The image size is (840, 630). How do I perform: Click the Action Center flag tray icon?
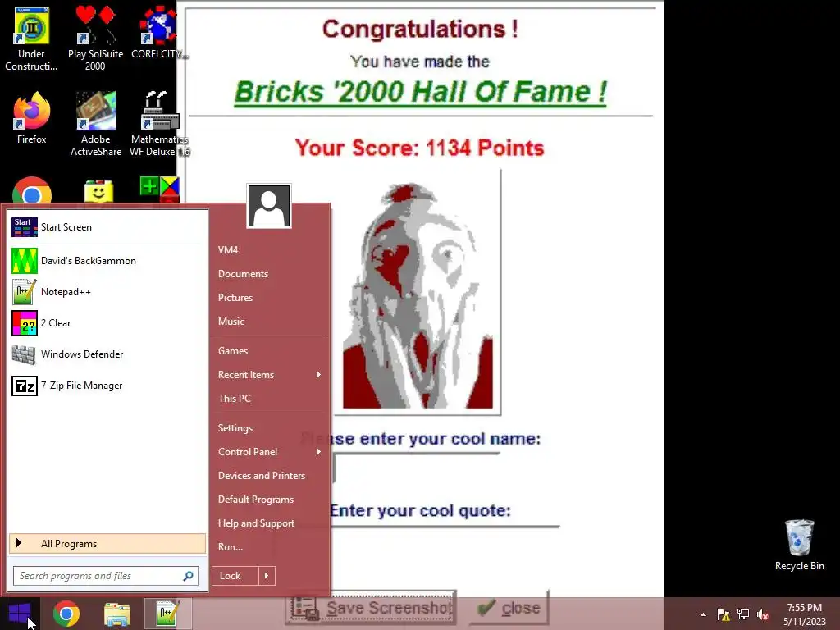coord(724,614)
